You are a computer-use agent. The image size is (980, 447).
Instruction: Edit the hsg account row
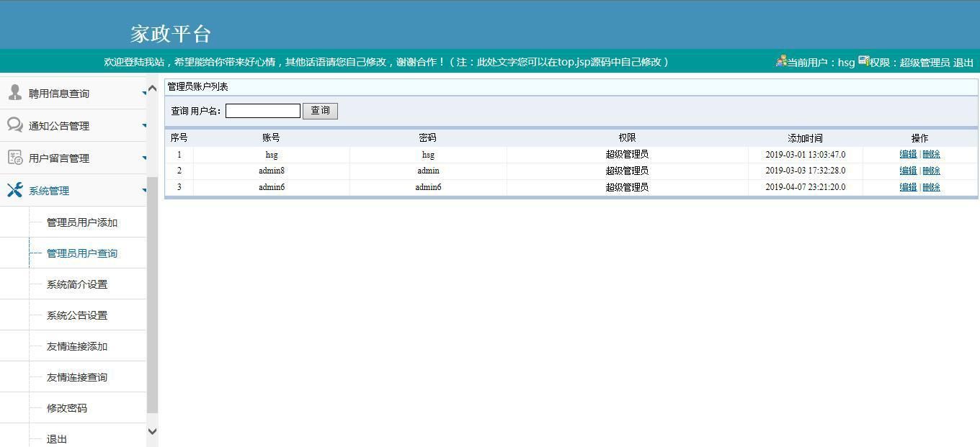coord(908,154)
